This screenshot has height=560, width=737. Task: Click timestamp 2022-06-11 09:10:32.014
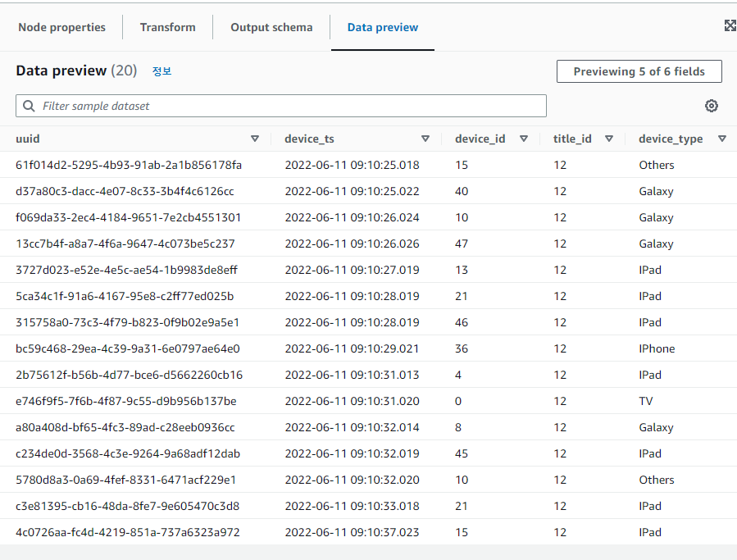(x=352, y=427)
